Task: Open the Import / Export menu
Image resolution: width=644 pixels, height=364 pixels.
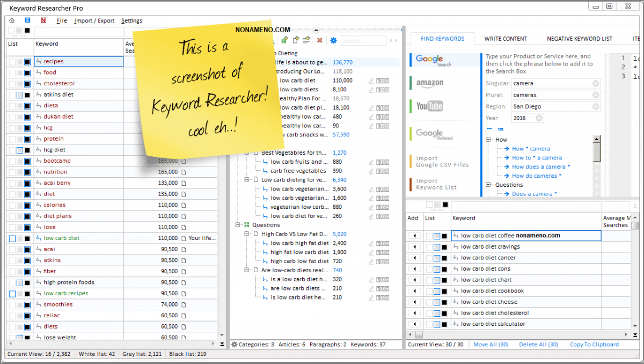Action: pyautogui.click(x=94, y=21)
